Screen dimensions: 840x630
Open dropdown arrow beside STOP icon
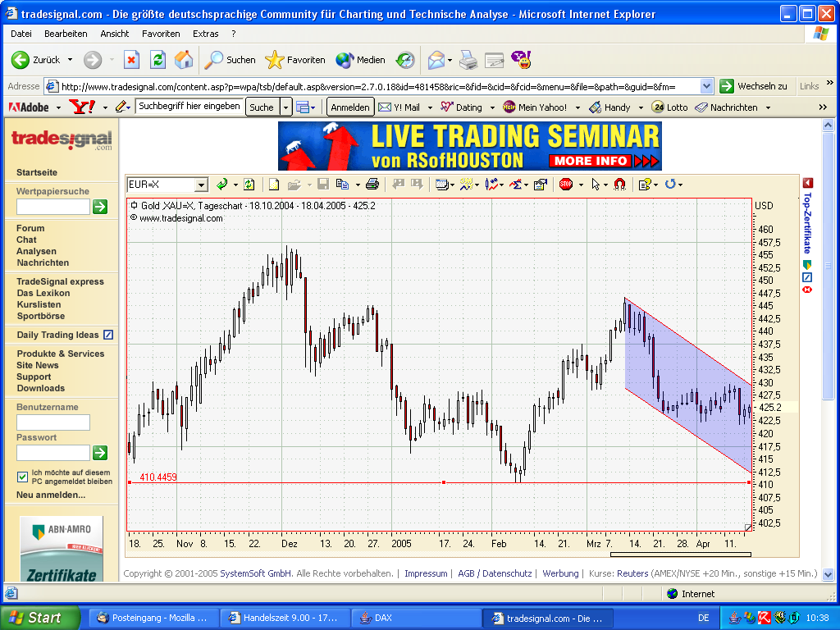coord(581,185)
